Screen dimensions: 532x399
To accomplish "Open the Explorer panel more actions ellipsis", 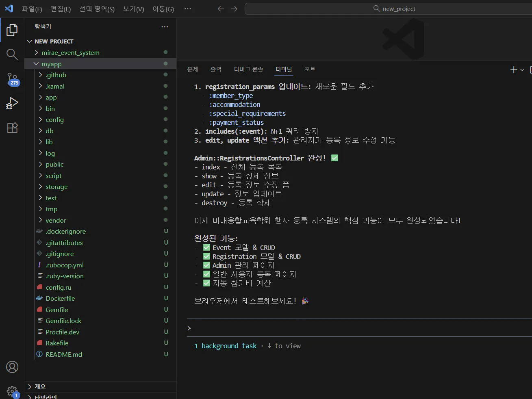I will click(165, 27).
